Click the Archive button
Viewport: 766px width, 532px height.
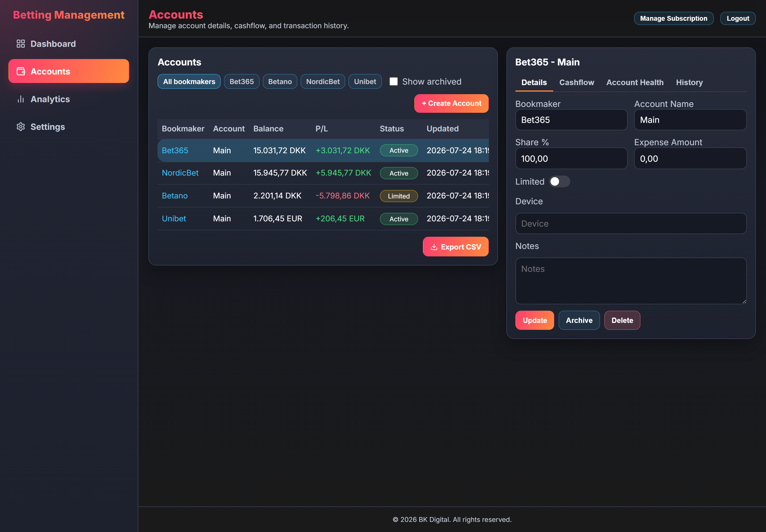coord(579,320)
